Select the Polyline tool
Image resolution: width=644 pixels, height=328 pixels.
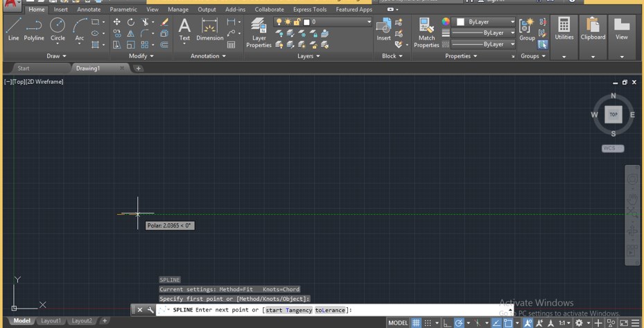pyautogui.click(x=34, y=29)
